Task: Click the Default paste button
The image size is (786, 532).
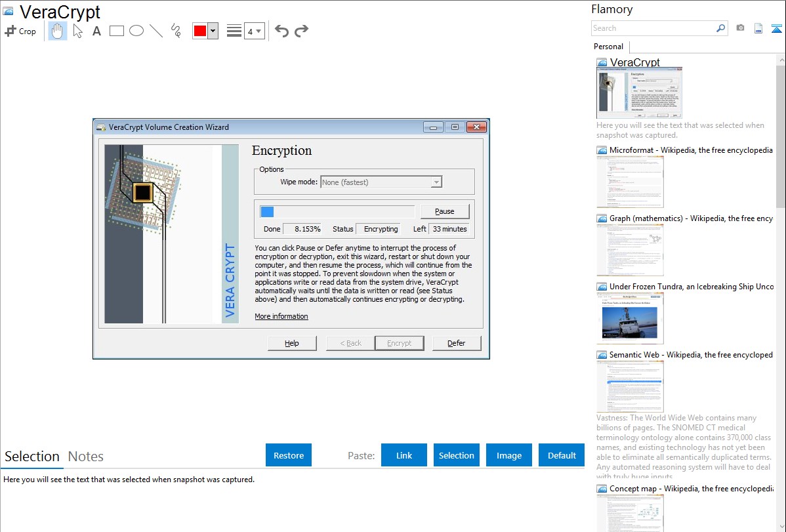Action: point(562,455)
